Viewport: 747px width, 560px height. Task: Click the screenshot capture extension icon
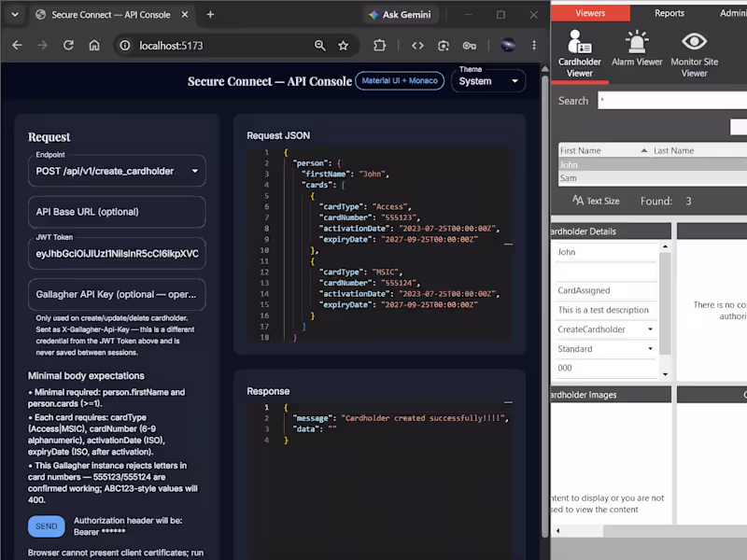click(x=444, y=45)
